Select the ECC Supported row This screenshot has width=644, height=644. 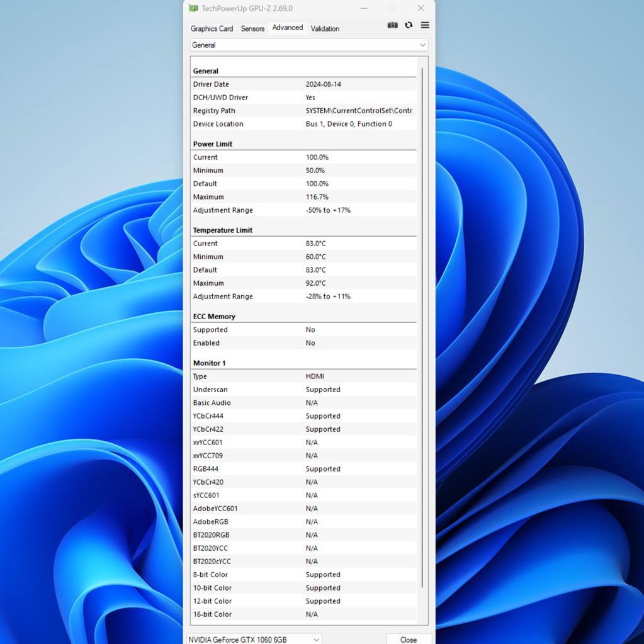(304, 330)
